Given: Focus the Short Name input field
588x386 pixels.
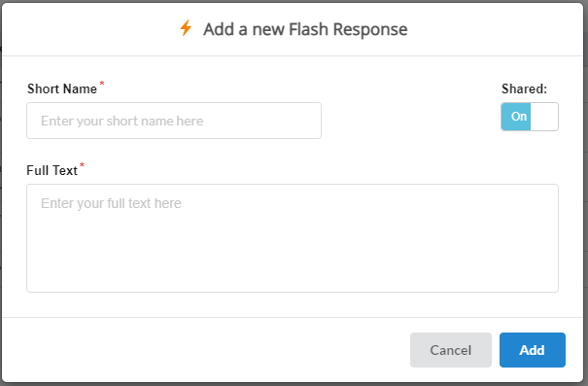Looking at the screenshot, I should pos(174,121).
